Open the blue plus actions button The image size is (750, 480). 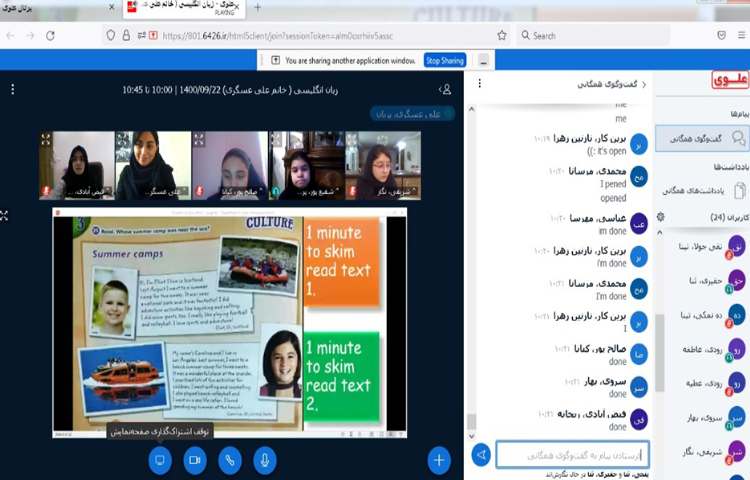click(x=439, y=460)
